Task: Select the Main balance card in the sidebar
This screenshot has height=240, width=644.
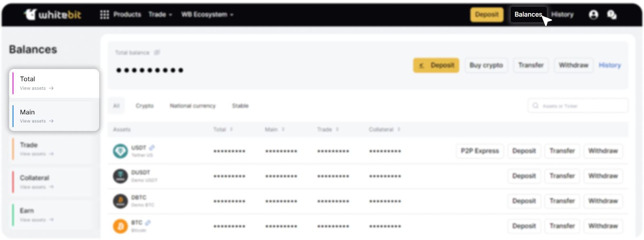Action: pyautogui.click(x=54, y=116)
